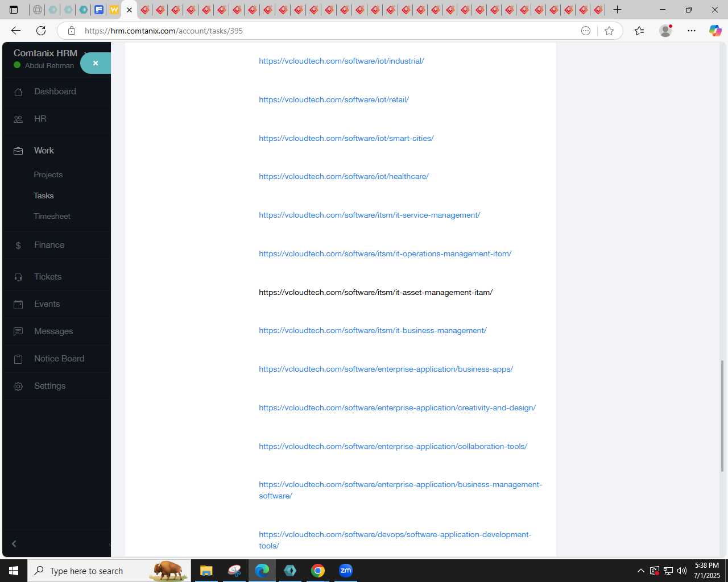Close the current active browser tab
Viewport: 728px width, 582px height.
(x=129, y=10)
